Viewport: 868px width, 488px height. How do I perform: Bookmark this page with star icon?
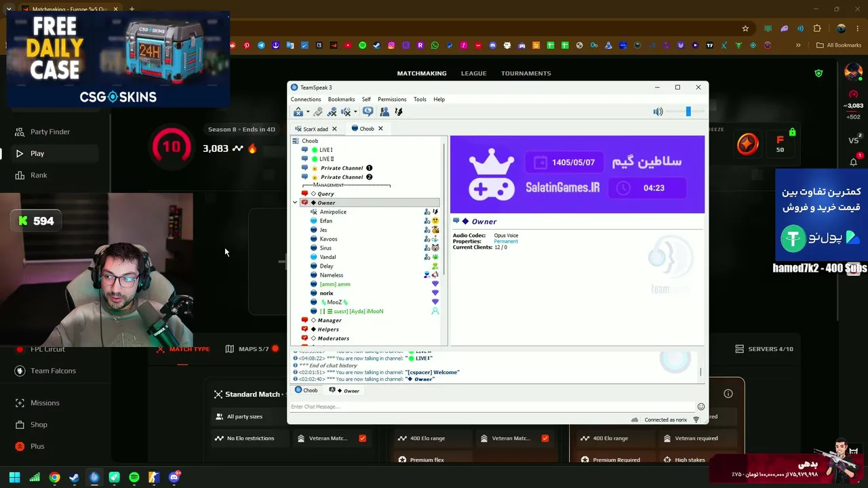click(745, 28)
